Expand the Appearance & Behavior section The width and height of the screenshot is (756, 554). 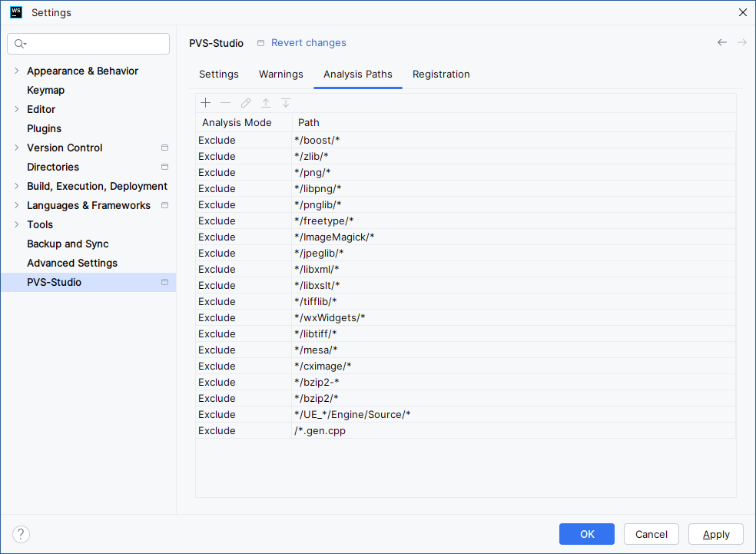[x=17, y=71]
